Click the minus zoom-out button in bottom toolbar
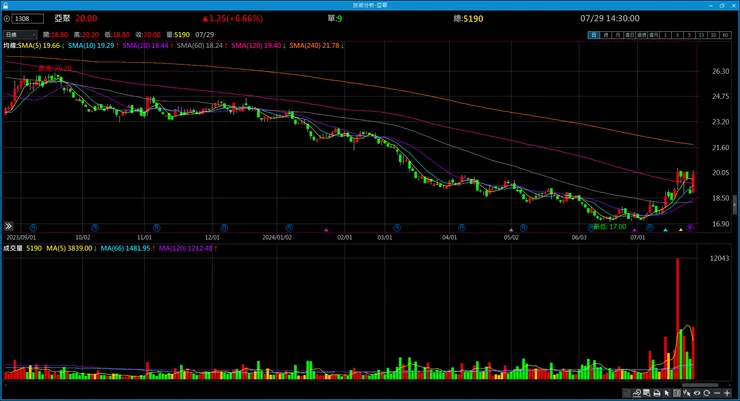Viewport: 740px width, 401px height. pyautogui.click(x=717, y=393)
